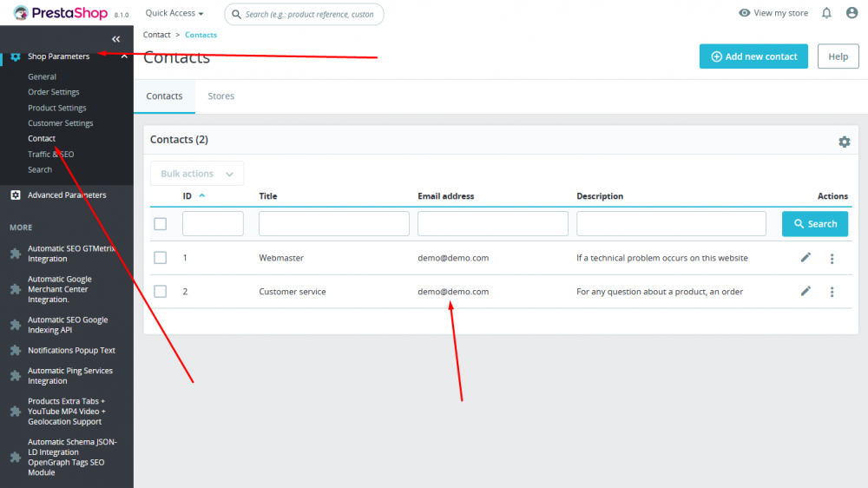Tick the select-all checkbox in filter row

[160, 224]
